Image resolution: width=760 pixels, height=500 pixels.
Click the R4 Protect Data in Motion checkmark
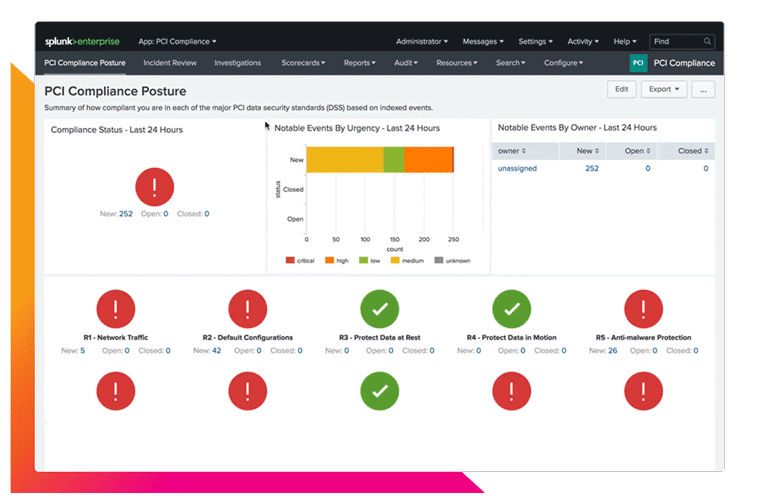(512, 308)
